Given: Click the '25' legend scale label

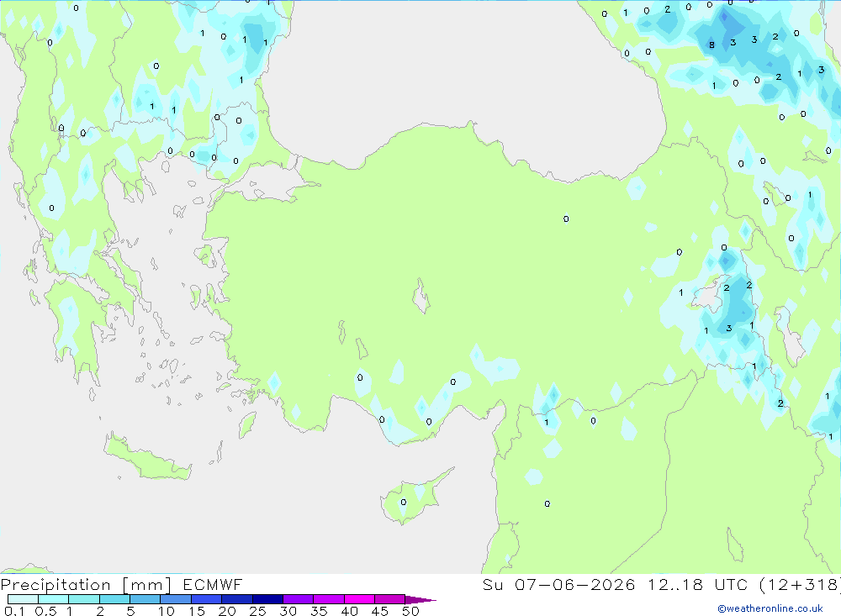Looking at the screenshot, I should coord(257,611).
